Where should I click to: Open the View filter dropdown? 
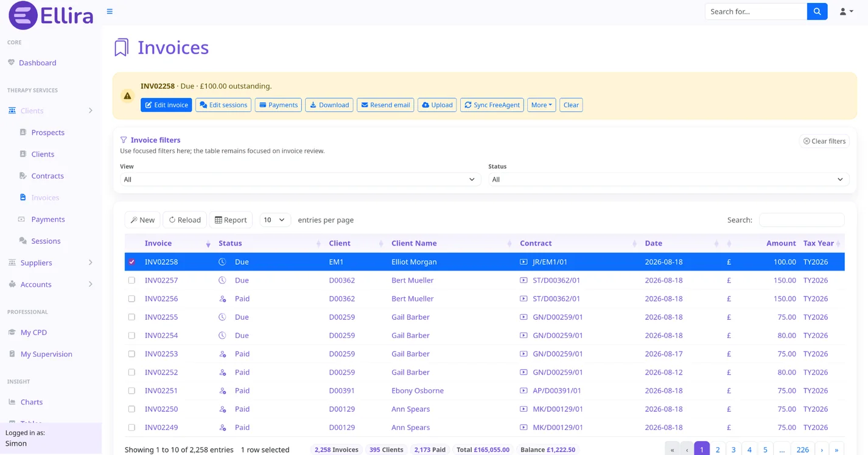point(300,180)
